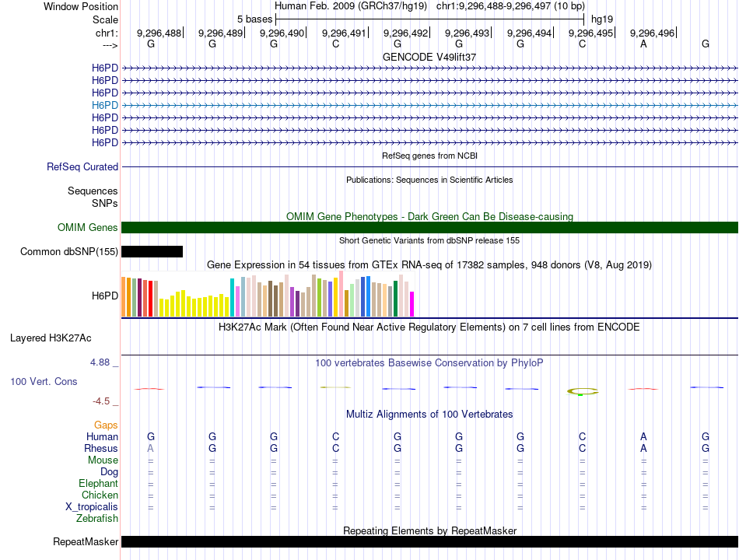Click the light-blue highlighted H6PD transcript label

tap(104, 105)
